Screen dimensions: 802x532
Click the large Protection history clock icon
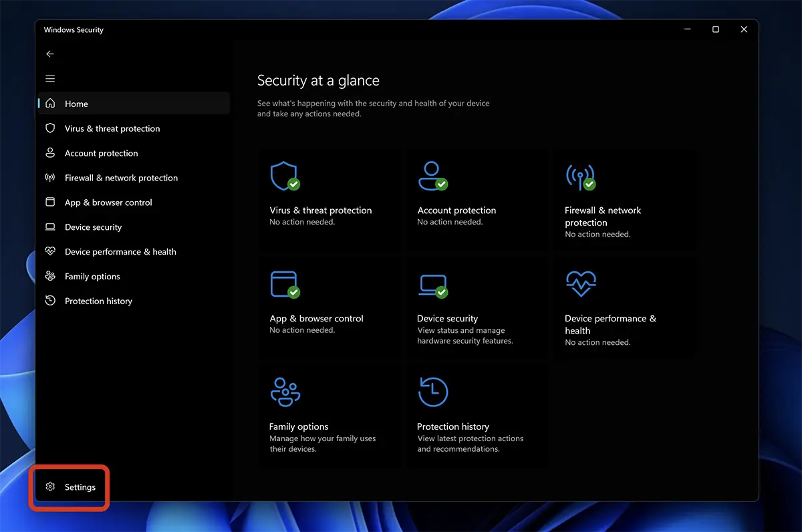(433, 392)
